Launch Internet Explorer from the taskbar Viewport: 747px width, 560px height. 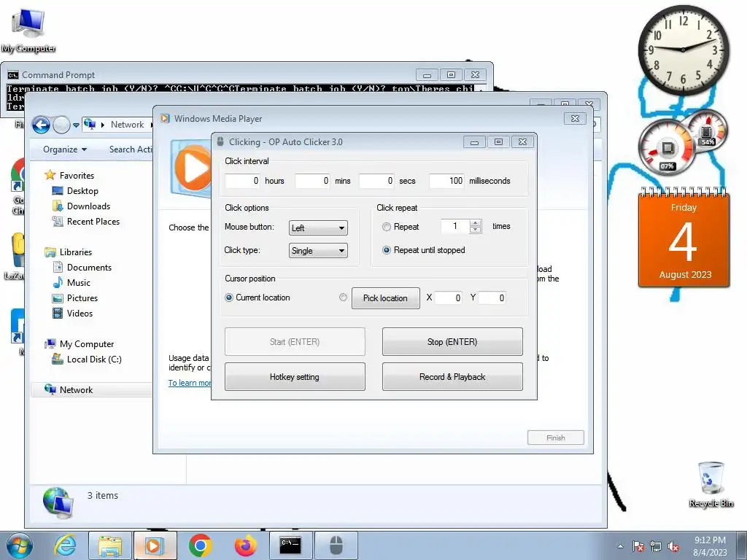click(x=65, y=545)
